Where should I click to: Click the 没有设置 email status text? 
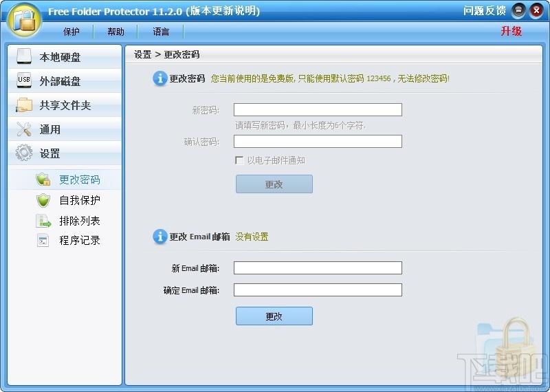pos(252,237)
